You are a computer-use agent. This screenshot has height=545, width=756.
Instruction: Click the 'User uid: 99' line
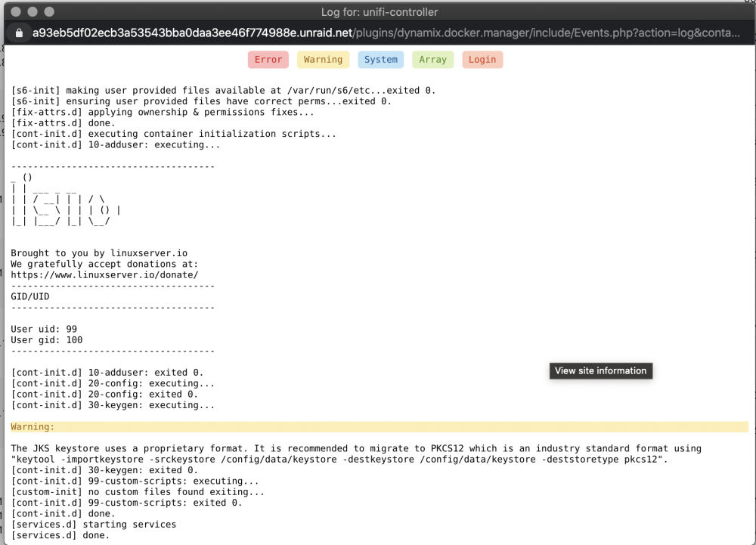pos(44,329)
